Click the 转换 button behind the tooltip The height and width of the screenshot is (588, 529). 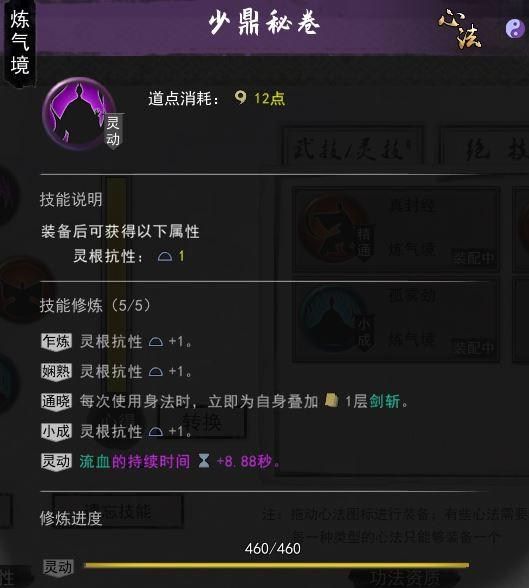(x=202, y=423)
